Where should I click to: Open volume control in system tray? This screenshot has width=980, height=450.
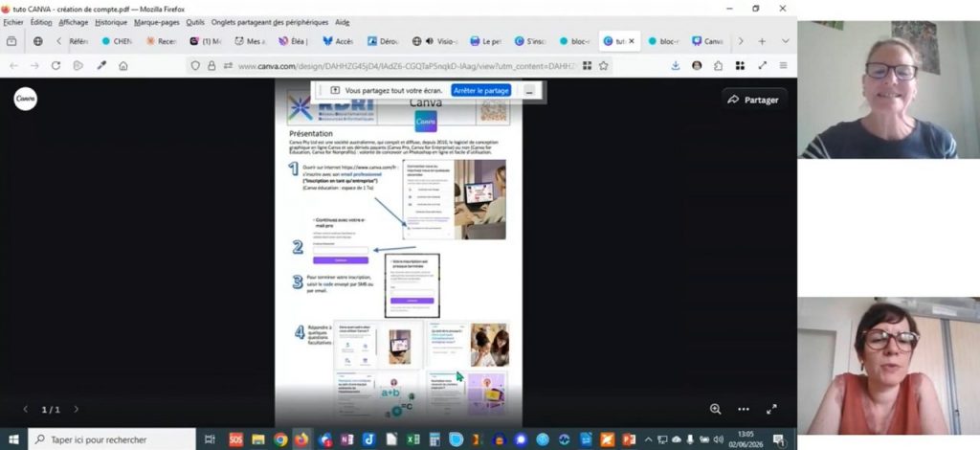tap(719, 439)
